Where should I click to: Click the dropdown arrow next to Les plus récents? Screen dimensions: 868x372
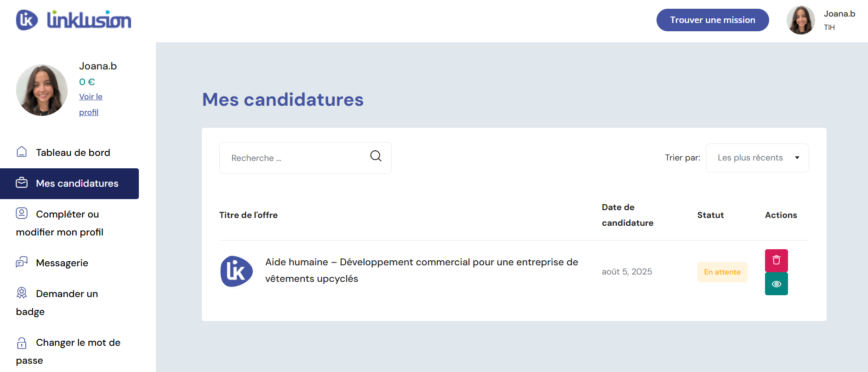[x=797, y=158]
